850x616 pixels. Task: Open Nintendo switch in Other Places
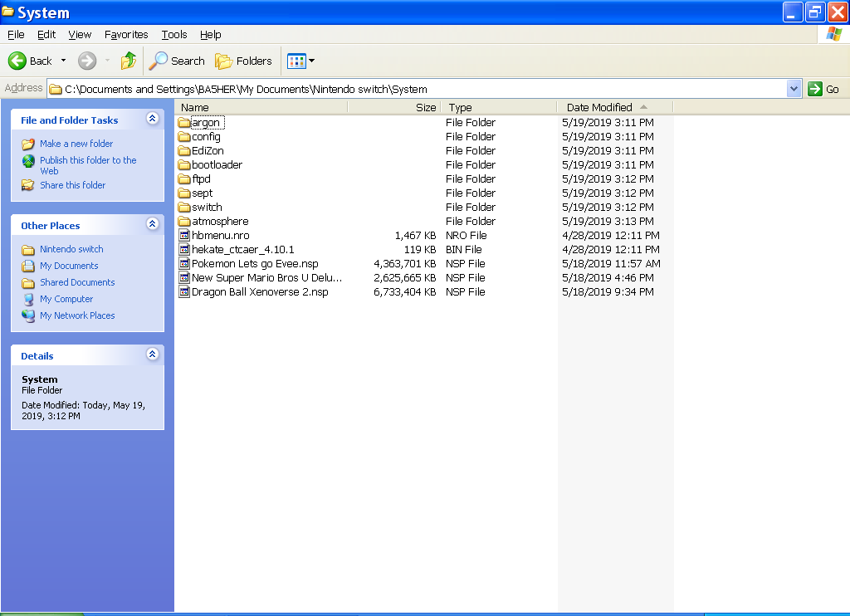click(x=71, y=249)
